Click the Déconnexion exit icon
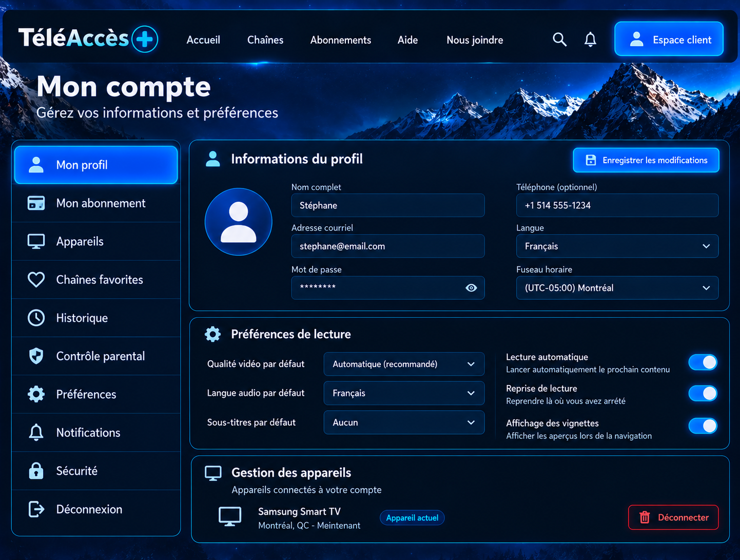 click(36, 509)
